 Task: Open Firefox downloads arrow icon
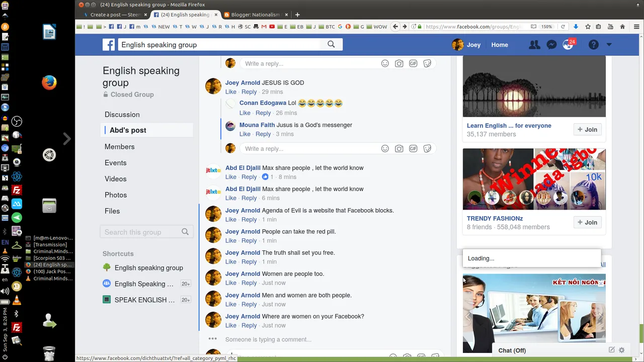click(576, 27)
